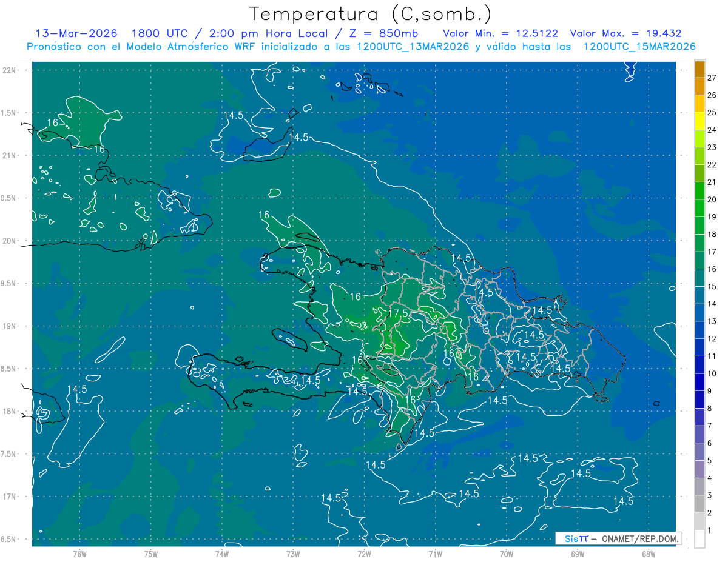Click the '70W' longitude axis label
Image resolution: width=728 pixels, height=562 pixels.
click(x=506, y=554)
